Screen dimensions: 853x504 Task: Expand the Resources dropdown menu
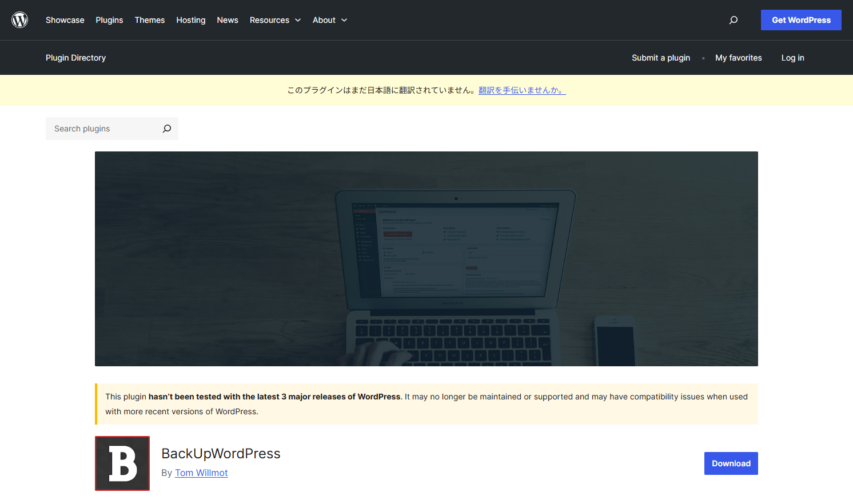pos(275,20)
